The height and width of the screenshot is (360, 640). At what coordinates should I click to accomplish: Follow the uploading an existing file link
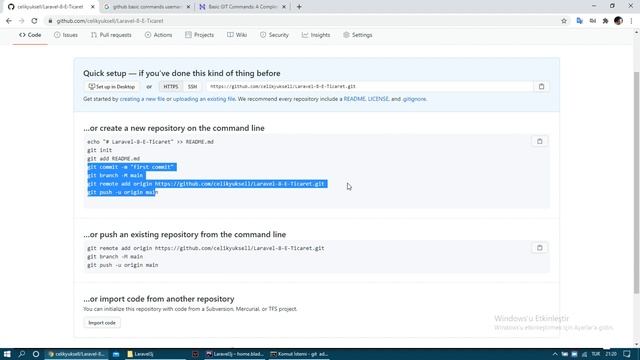point(204,99)
